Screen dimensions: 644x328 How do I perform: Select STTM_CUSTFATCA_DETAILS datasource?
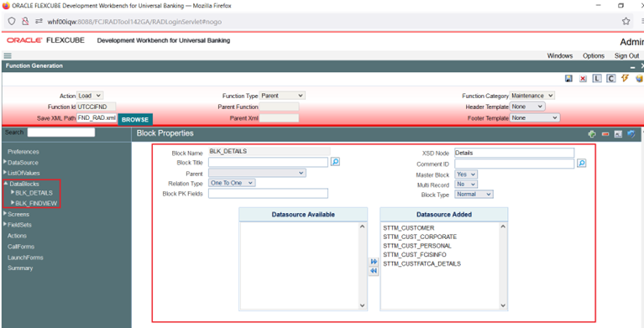click(x=421, y=264)
